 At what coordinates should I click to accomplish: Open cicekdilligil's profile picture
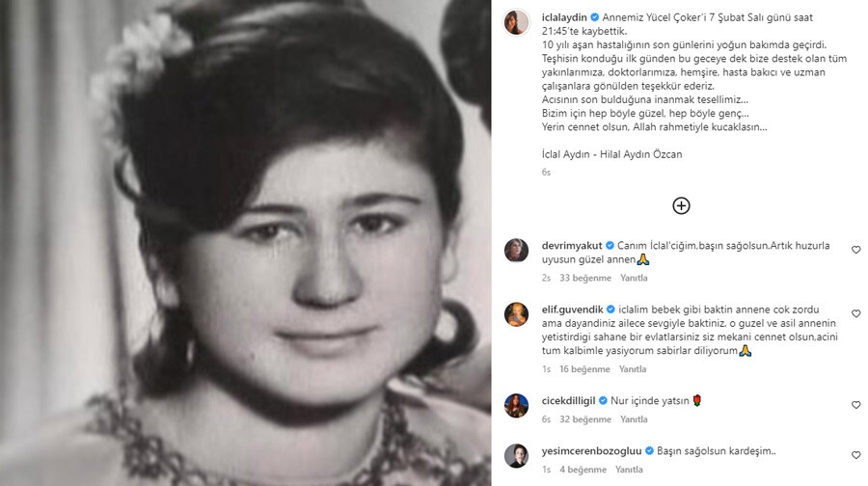pos(516,405)
